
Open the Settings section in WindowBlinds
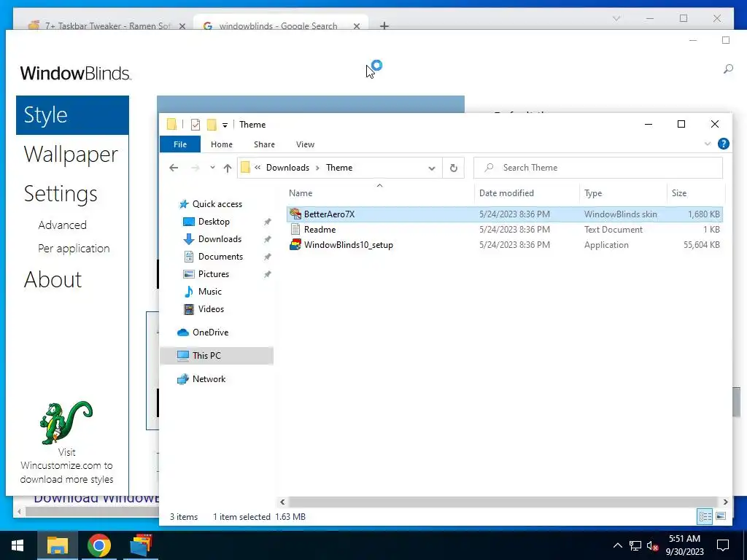pyautogui.click(x=61, y=194)
